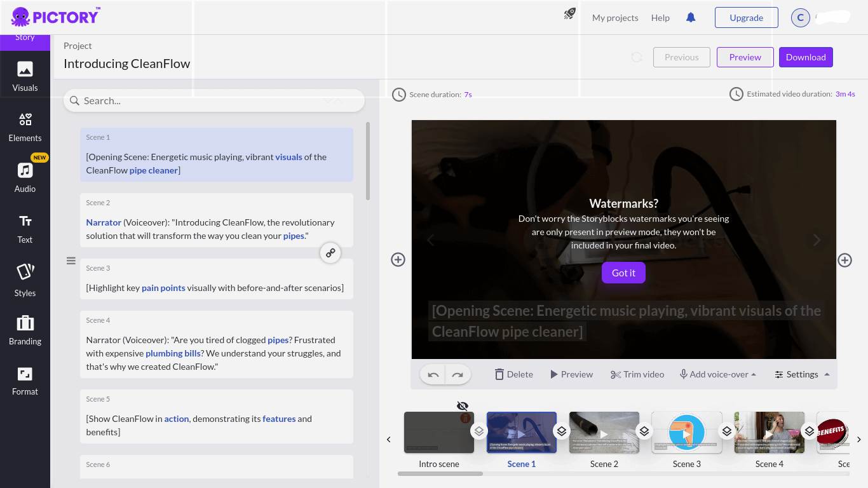Open My projects from the top menu

(614, 18)
